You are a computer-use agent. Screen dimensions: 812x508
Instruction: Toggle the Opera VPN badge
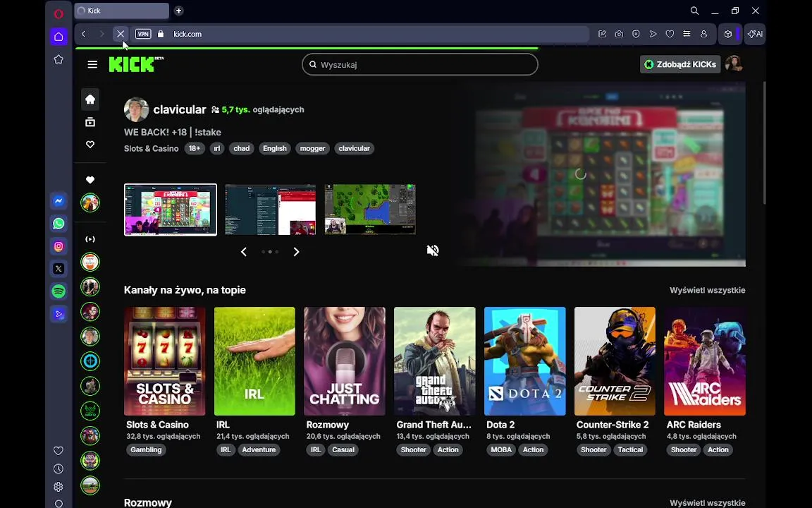[x=143, y=34]
